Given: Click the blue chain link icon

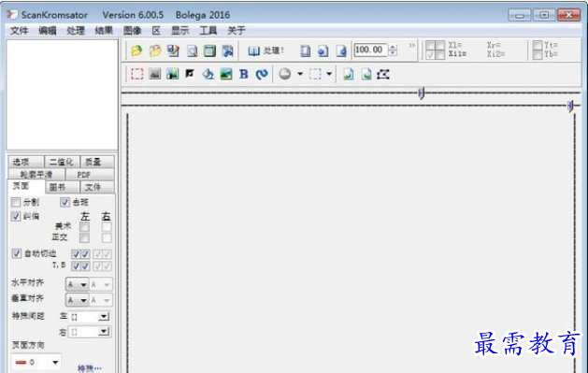Looking at the screenshot, I should (x=262, y=74).
